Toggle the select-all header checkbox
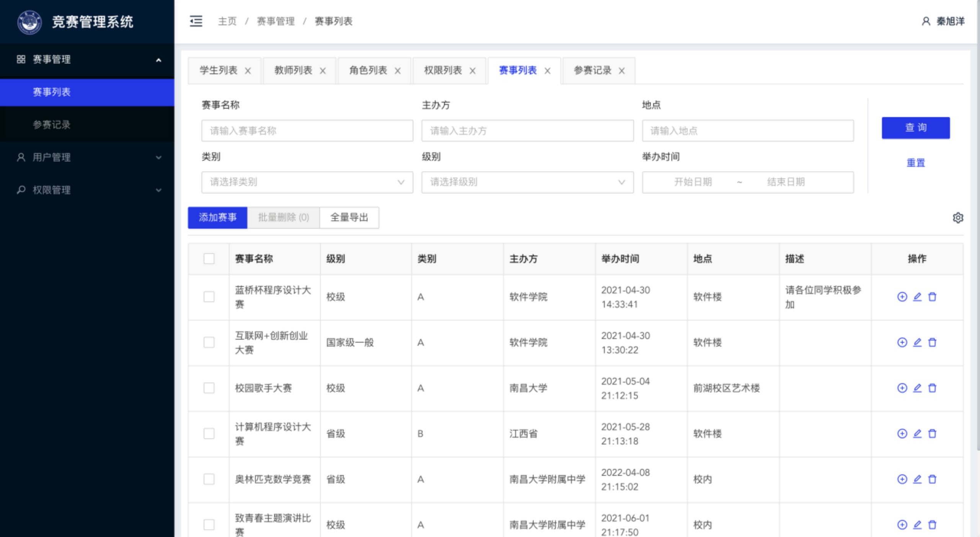 (x=209, y=259)
